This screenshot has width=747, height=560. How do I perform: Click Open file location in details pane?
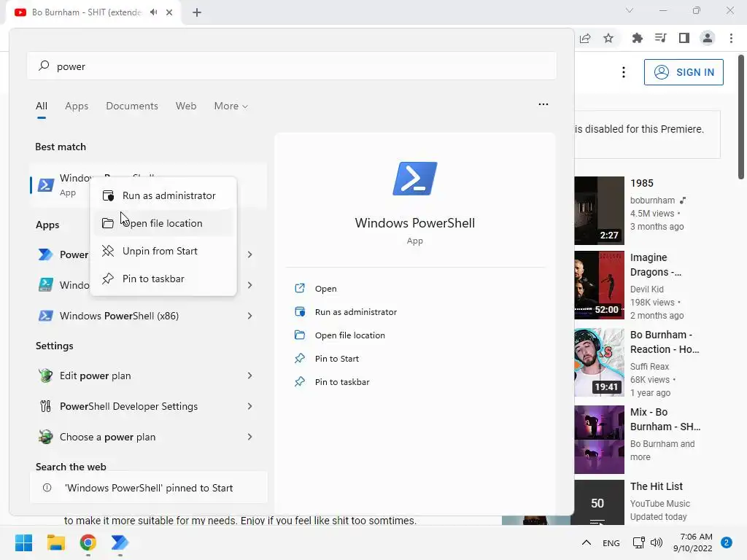pyautogui.click(x=349, y=335)
